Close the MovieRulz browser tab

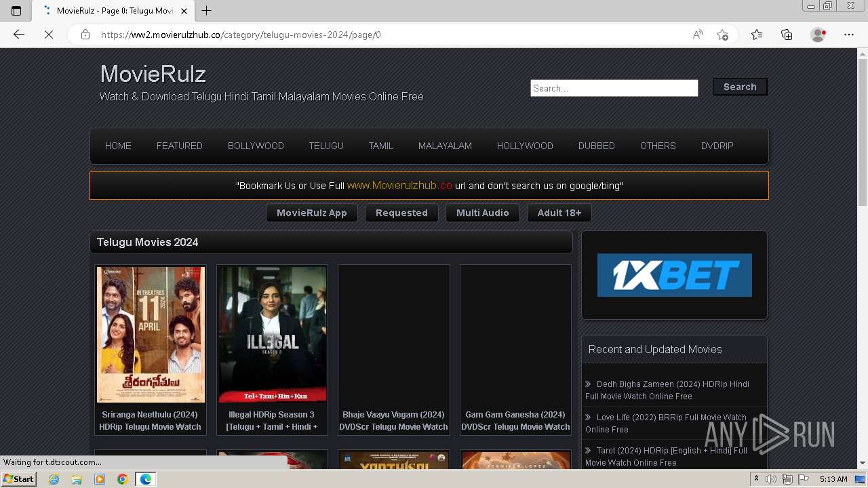click(184, 11)
